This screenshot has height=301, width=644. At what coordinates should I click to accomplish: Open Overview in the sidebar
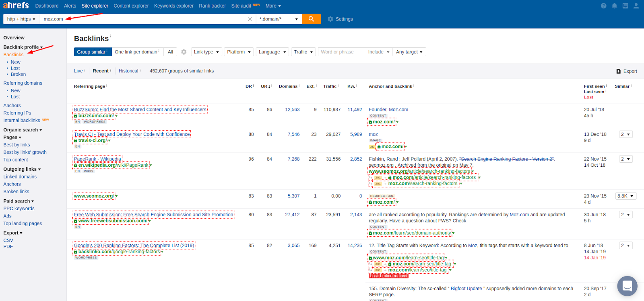pyautogui.click(x=14, y=37)
